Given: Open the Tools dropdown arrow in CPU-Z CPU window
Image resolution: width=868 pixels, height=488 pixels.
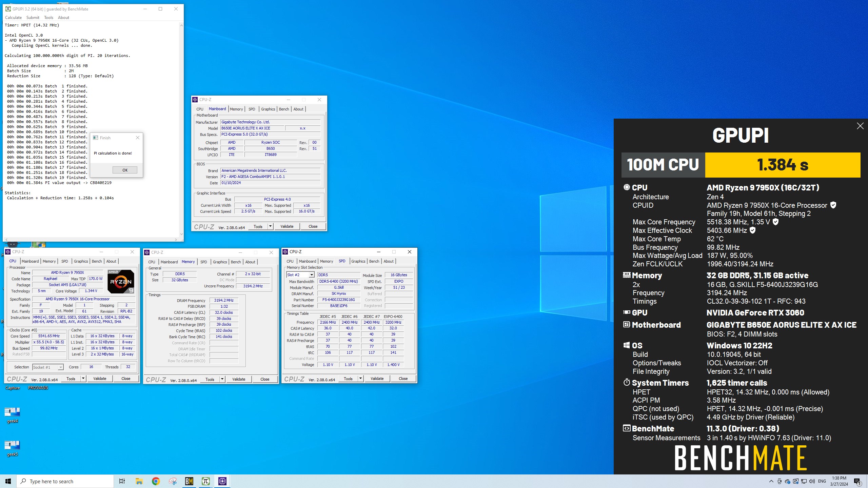Looking at the screenshot, I should (x=83, y=379).
